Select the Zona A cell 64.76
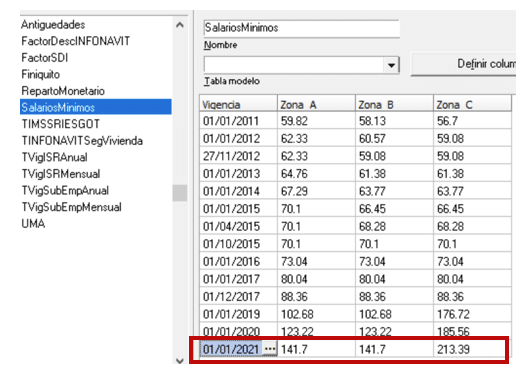 [316, 173]
